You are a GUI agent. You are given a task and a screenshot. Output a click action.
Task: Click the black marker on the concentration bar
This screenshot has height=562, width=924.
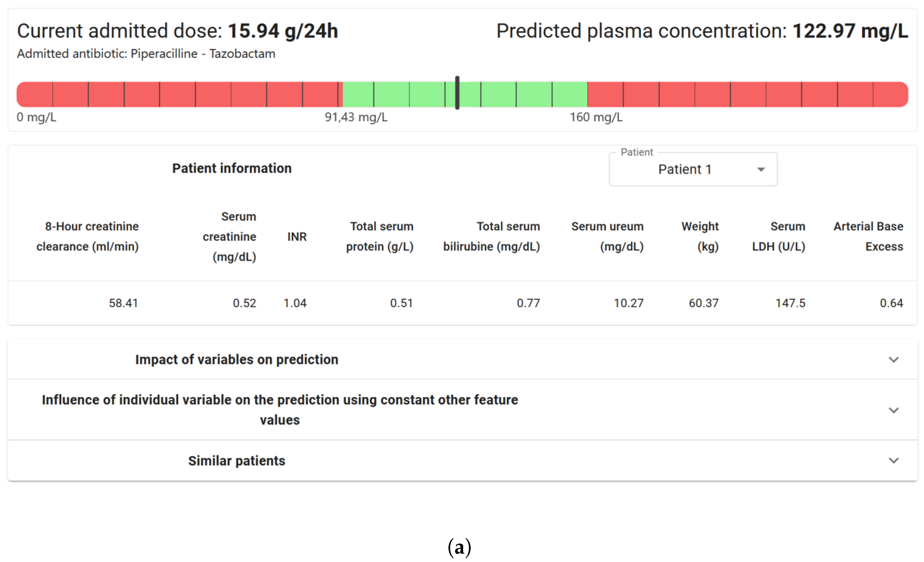[457, 93]
